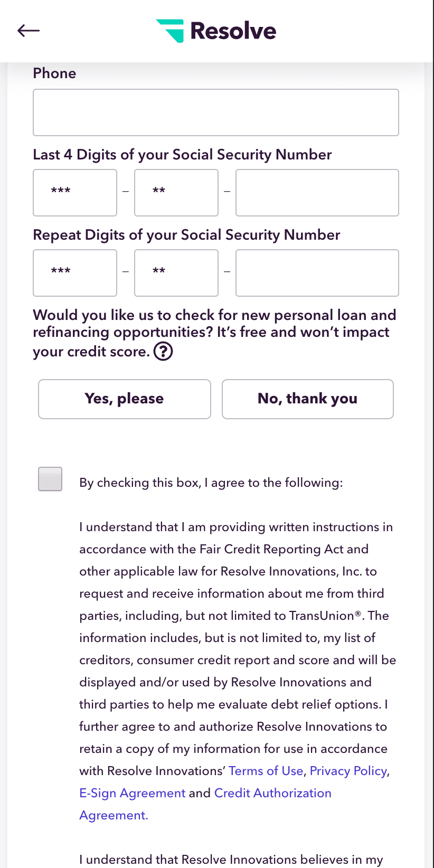
Task: Click the Resolve logo in the header
Action: [216, 31]
